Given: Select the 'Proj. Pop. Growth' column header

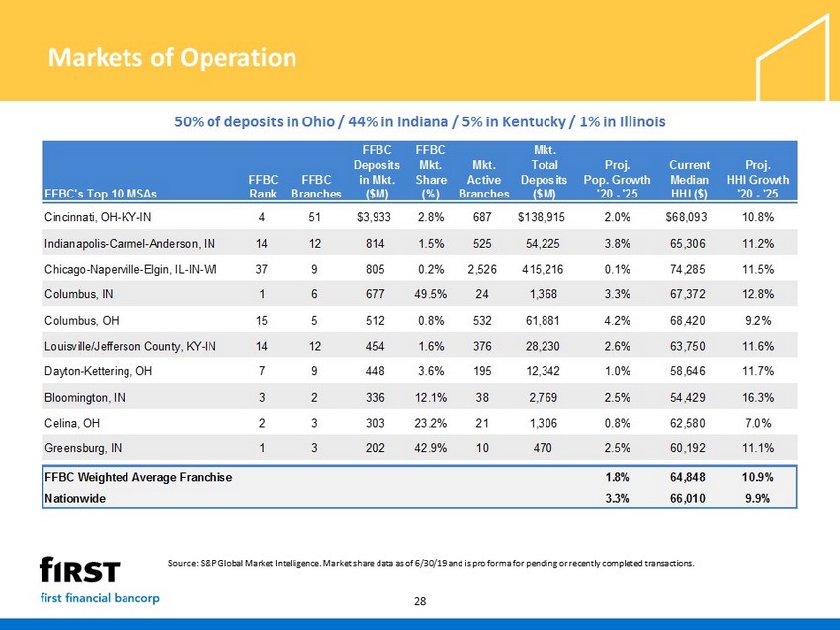Looking at the screenshot, I should (617, 180).
